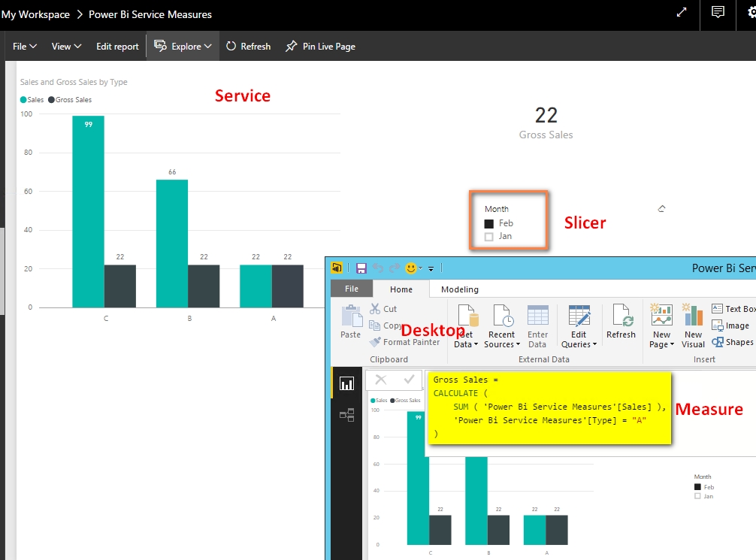Screen dimensions: 756x560
Task: Open the File dropdown in Service toolbar
Action: [25, 47]
